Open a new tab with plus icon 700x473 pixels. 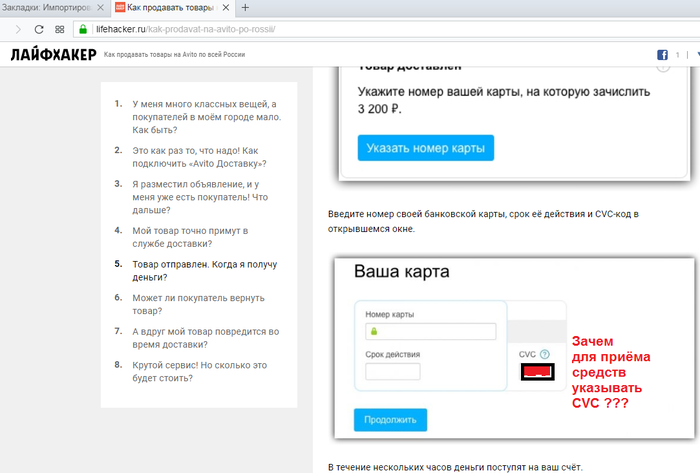[246, 7]
